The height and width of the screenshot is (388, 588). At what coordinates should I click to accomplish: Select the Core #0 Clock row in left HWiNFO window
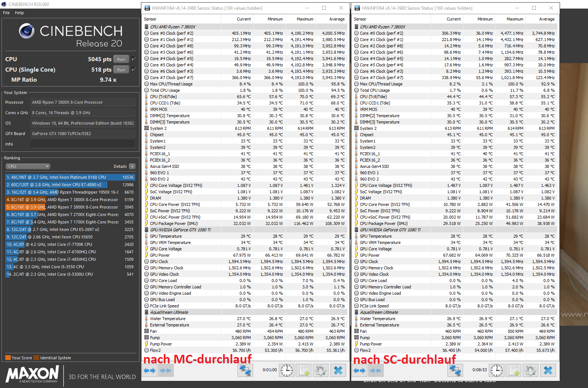click(245, 33)
